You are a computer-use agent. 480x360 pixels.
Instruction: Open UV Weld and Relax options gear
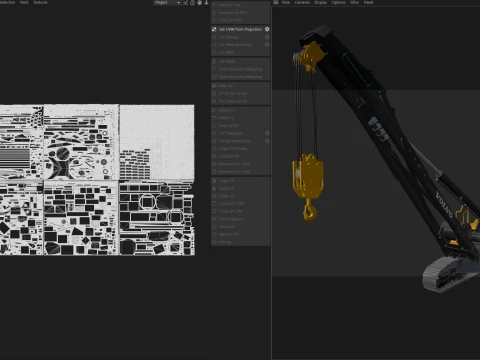click(x=267, y=45)
